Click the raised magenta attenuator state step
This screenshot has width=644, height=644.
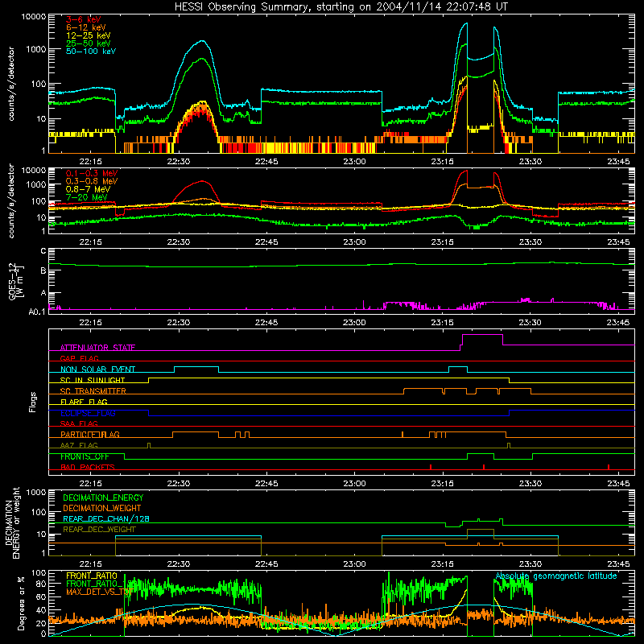coord(482,335)
